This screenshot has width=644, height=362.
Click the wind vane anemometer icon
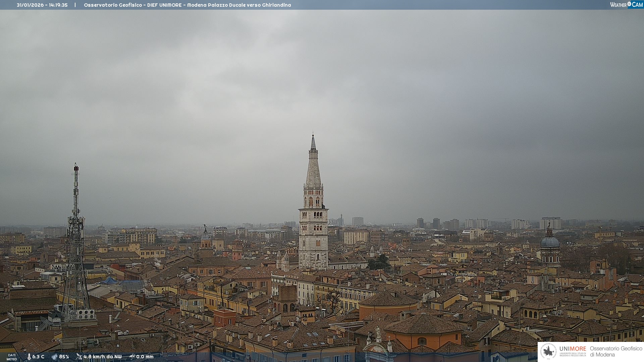pyautogui.click(x=79, y=357)
